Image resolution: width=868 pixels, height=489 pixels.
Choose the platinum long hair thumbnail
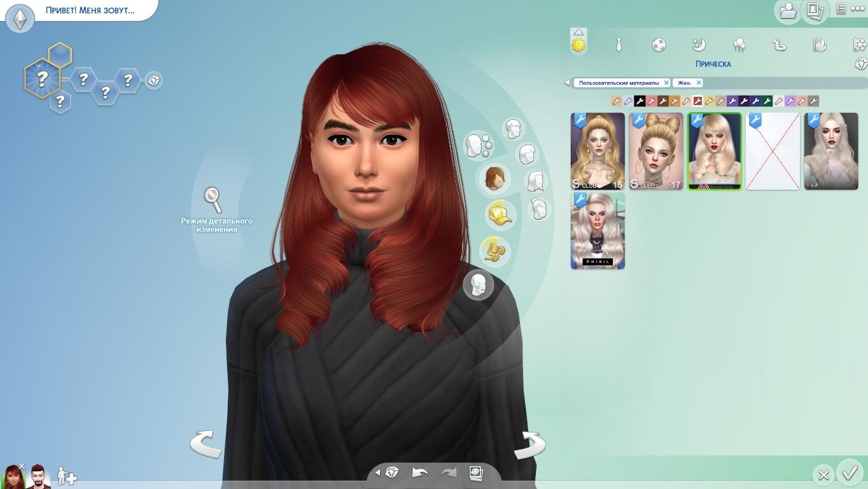pyautogui.click(x=831, y=152)
